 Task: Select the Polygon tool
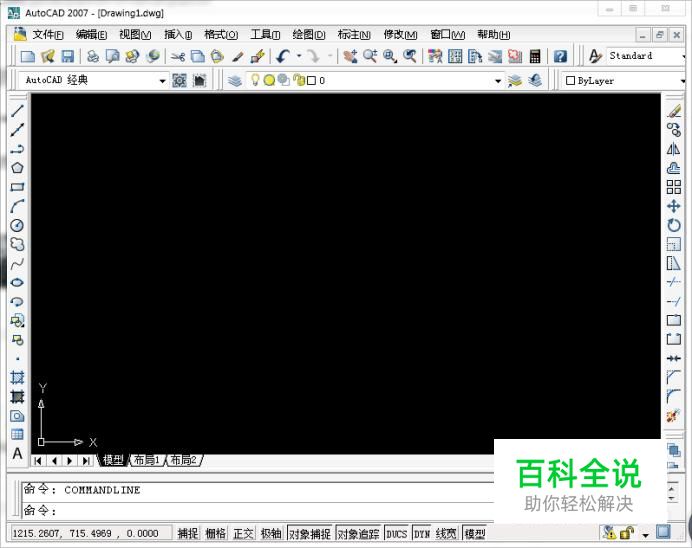(x=17, y=168)
